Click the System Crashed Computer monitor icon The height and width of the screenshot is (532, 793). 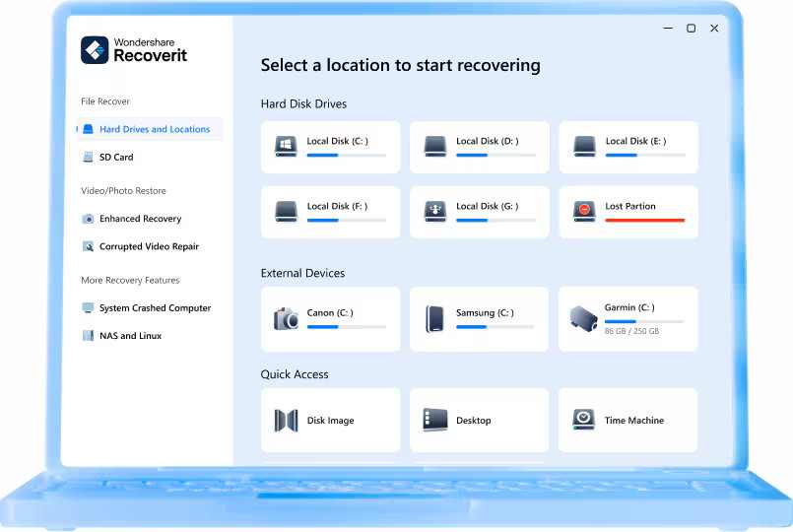click(x=88, y=308)
